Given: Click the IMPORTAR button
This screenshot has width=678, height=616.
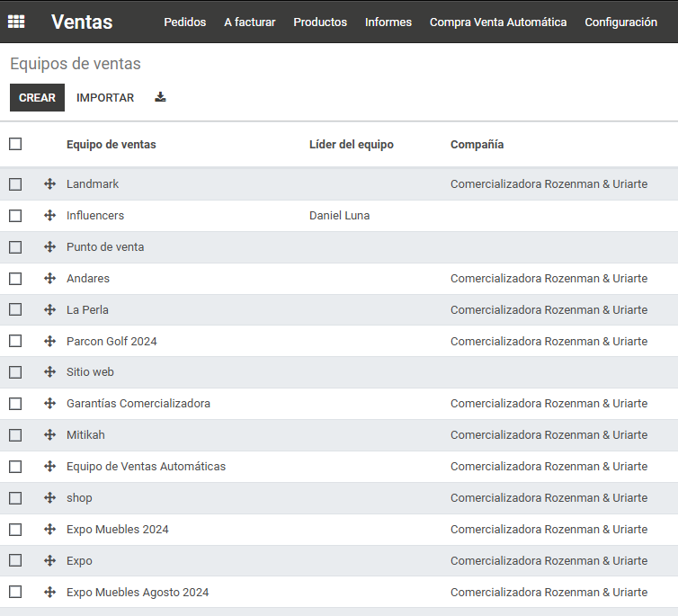Looking at the screenshot, I should pos(105,98).
